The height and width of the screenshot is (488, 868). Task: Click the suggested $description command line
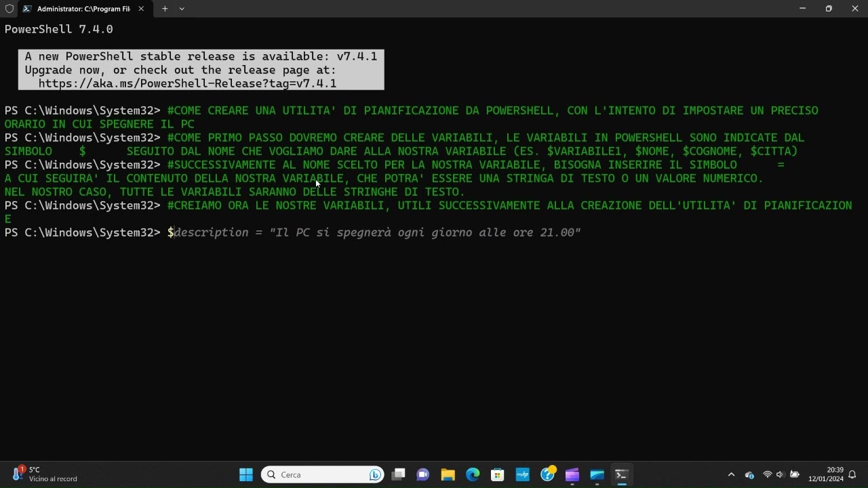(x=374, y=232)
